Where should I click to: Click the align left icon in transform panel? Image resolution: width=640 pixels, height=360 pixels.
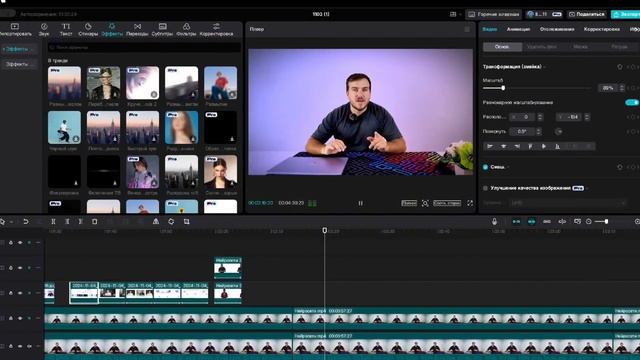[490, 146]
